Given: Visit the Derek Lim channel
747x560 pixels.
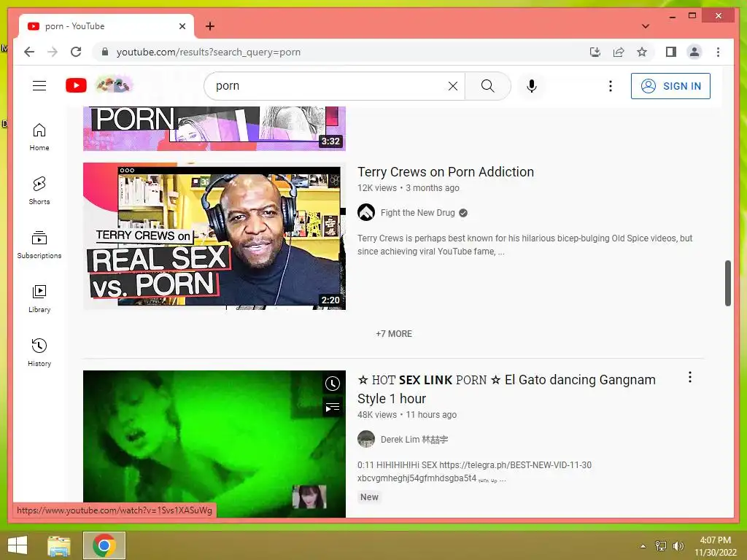Looking at the screenshot, I should coord(414,440).
